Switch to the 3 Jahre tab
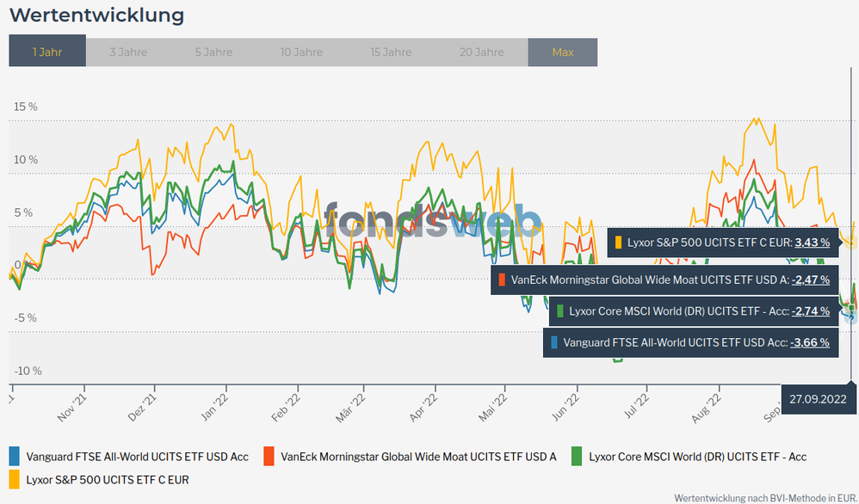The image size is (859, 504). (x=128, y=52)
